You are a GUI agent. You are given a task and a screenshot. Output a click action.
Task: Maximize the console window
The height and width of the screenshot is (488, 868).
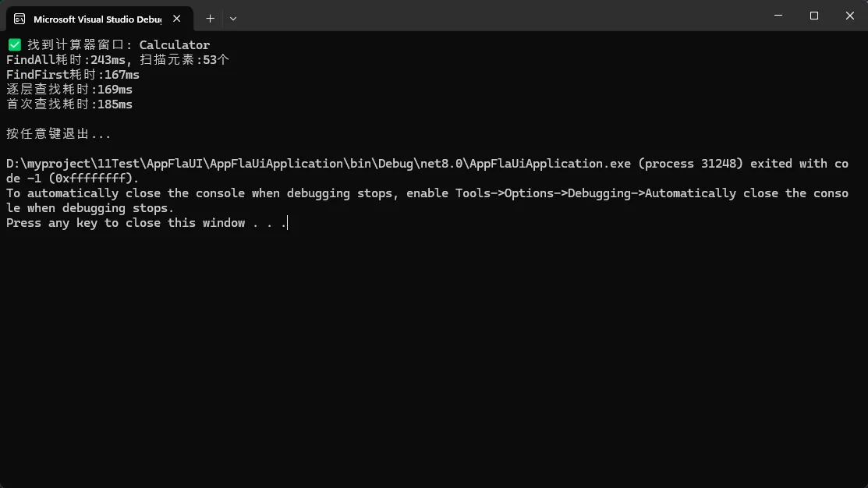pos(814,16)
